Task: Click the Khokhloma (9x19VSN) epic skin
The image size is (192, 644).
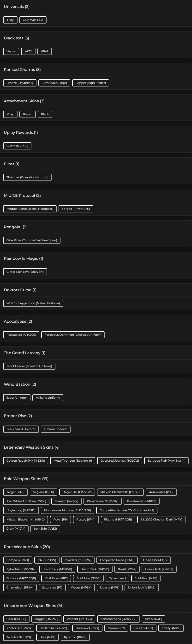Action: [x=103, y=502]
